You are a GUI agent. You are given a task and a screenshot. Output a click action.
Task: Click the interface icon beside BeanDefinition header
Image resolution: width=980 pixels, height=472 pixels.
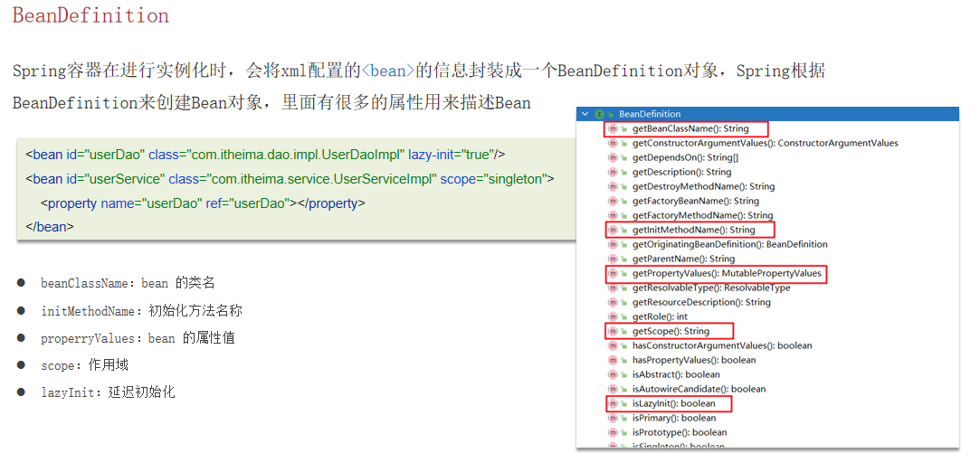[x=599, y=114]
